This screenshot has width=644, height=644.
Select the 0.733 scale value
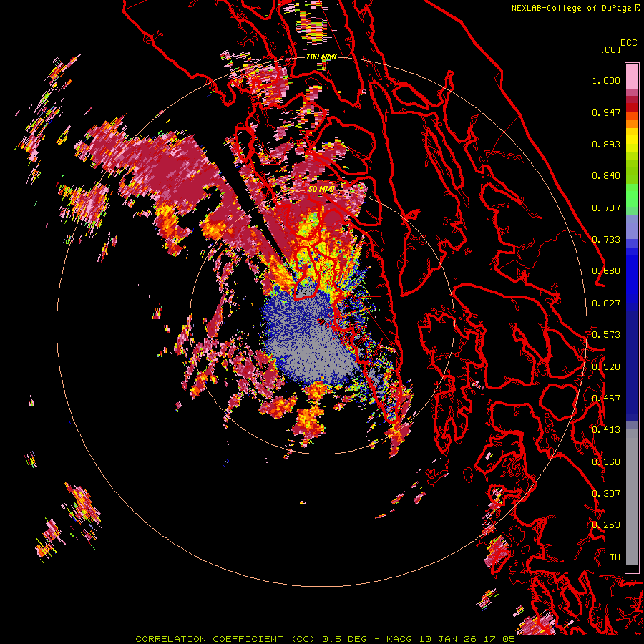(606, 240)
